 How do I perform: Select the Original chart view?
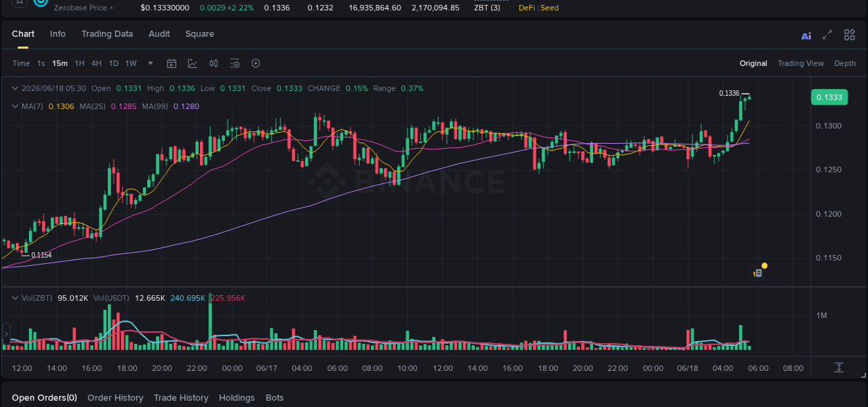point(753,63)
